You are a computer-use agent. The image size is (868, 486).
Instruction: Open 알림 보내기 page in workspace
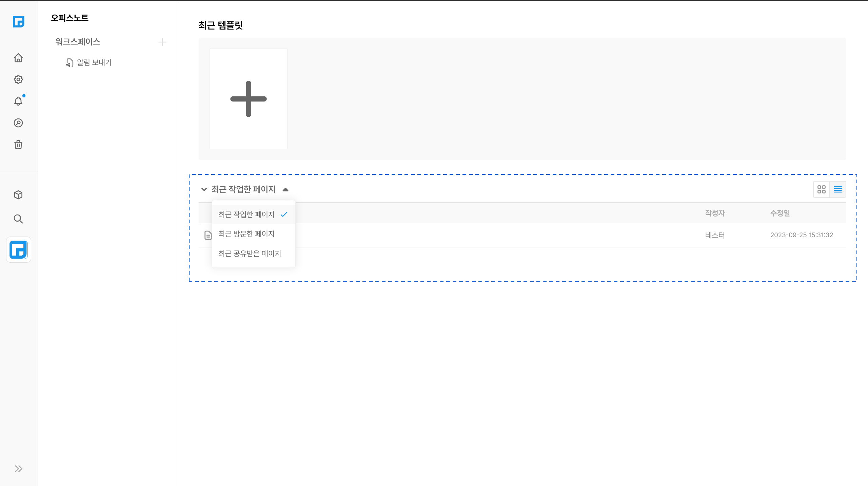click(x=94, y=62)
